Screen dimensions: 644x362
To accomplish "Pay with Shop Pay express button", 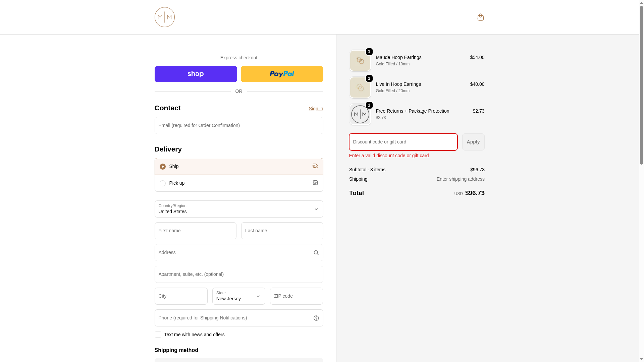I will coord(196,74).
